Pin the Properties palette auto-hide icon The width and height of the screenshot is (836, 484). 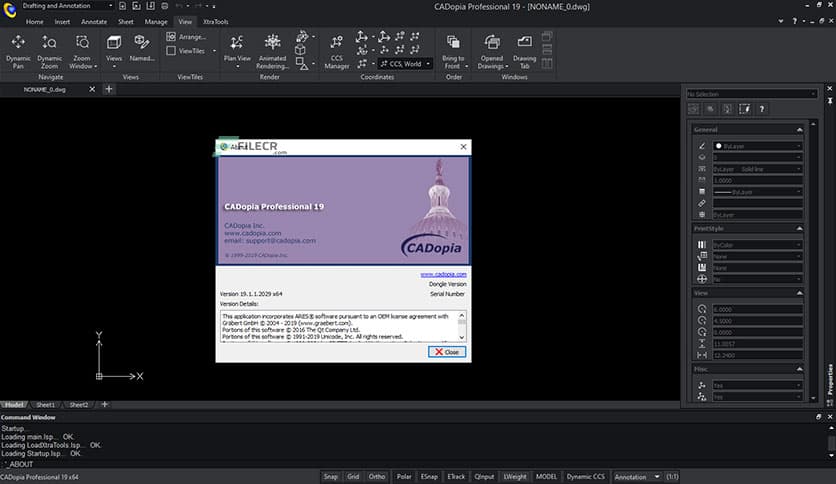pos(830,100)
